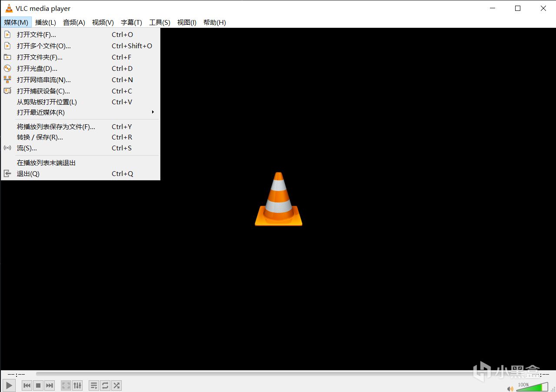The width and height of the screenshot is (556, 392).
Task: Toggle the playlist view icon
Action: 94,385
